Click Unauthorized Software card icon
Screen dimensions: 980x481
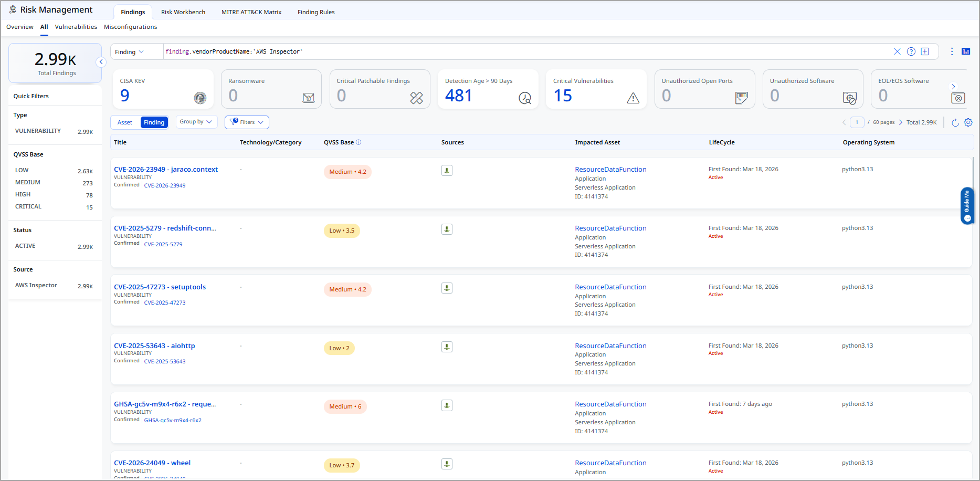point(850,98)
